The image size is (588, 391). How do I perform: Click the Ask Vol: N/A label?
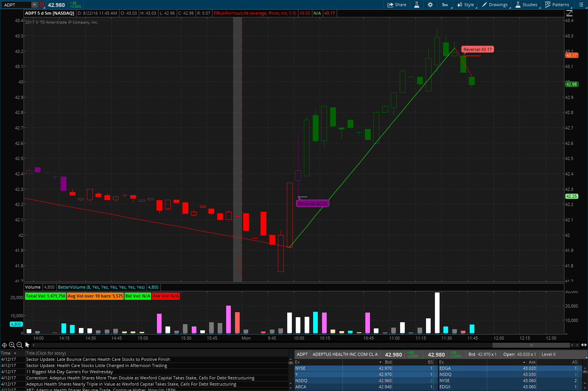pos(166,296)
